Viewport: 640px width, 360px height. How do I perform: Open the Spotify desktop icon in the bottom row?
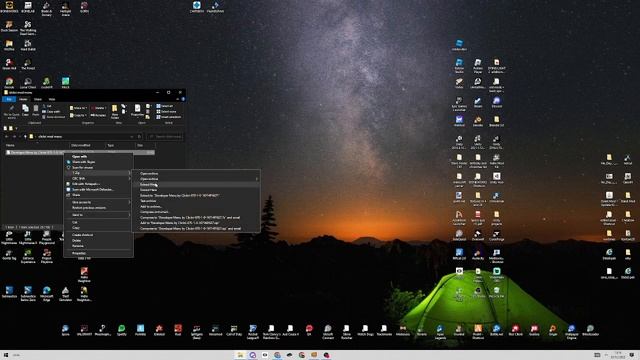click(x=122, y=330)
